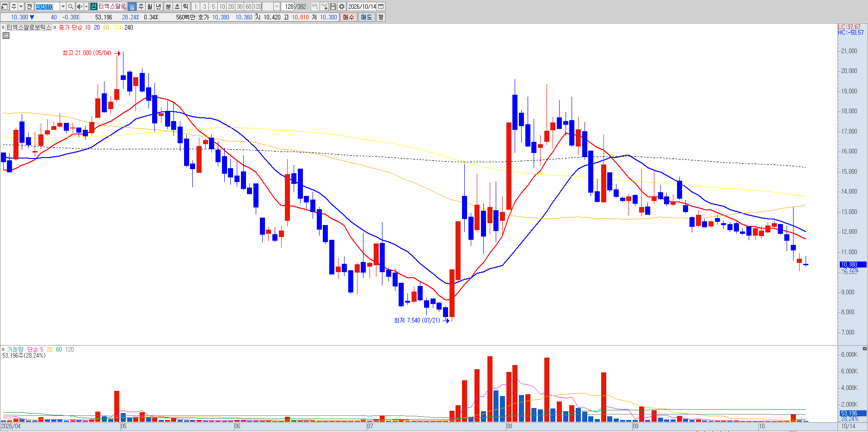Click the orange 60 moving average legend
Image resolution: width=868 pixels, height=432 pixels.
106,27
